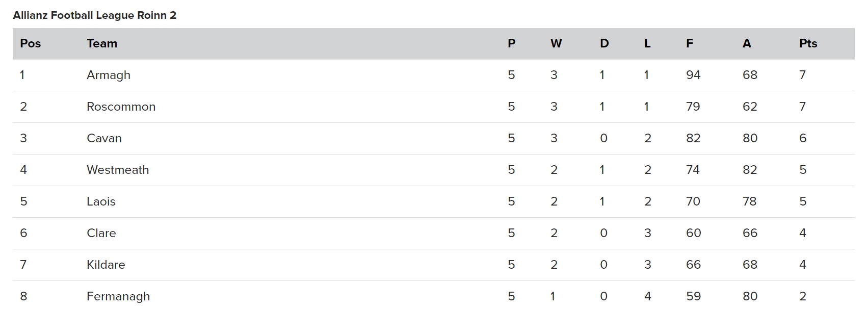Select Fermanagh in the standings
Image resolution: width=868 pixels, height=333 pixels.
point(118,297)
